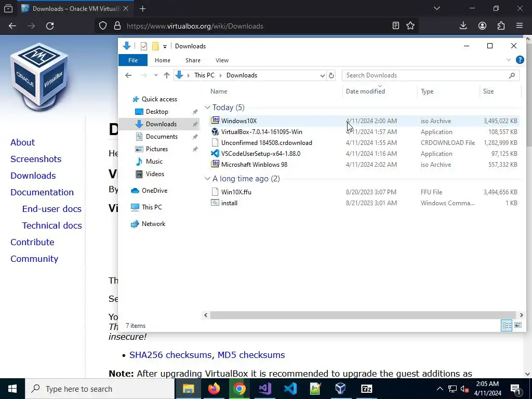Open a new Firefox tab with plus
Screen dimensions: 532x399
[x=142, y=8]
